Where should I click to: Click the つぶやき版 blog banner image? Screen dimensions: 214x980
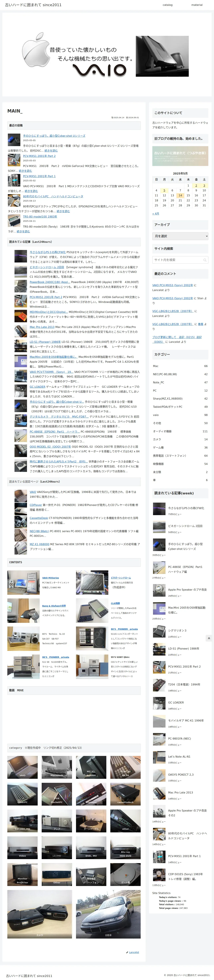(x=180, y=156)
